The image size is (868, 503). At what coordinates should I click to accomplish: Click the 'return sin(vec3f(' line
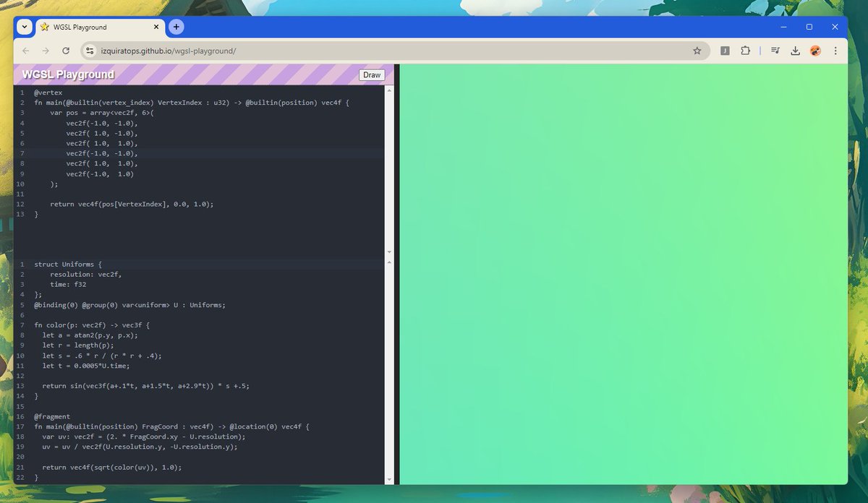pos(145,386)
